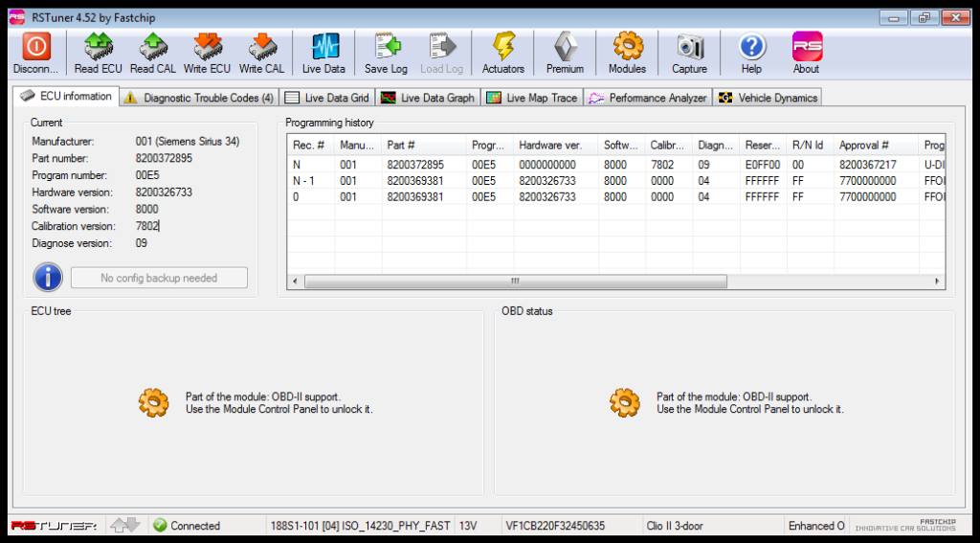Open Live Data from the toolbar
Image resolution: width=980 pixels, height=543 pixels.
323,47
